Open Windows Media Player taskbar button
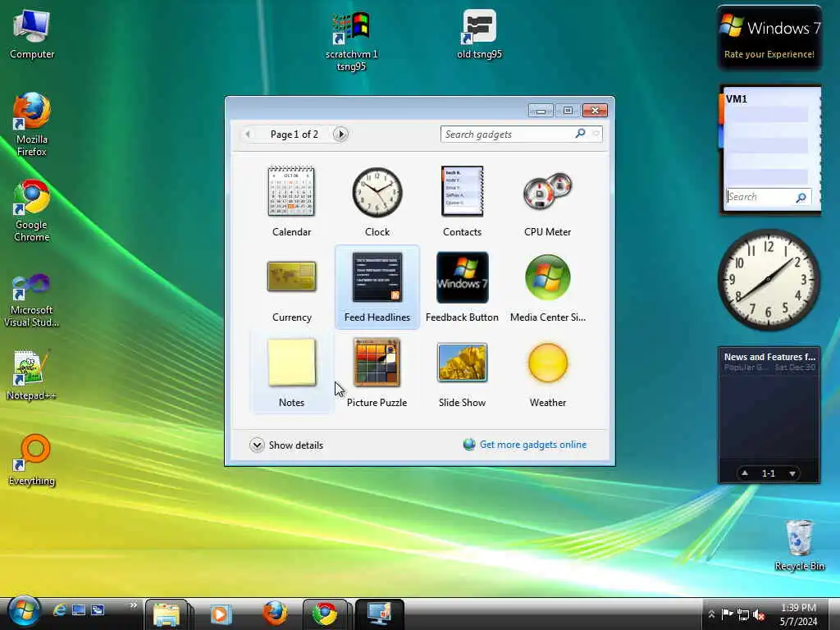840x630 pixels. (x=220, y=614)
